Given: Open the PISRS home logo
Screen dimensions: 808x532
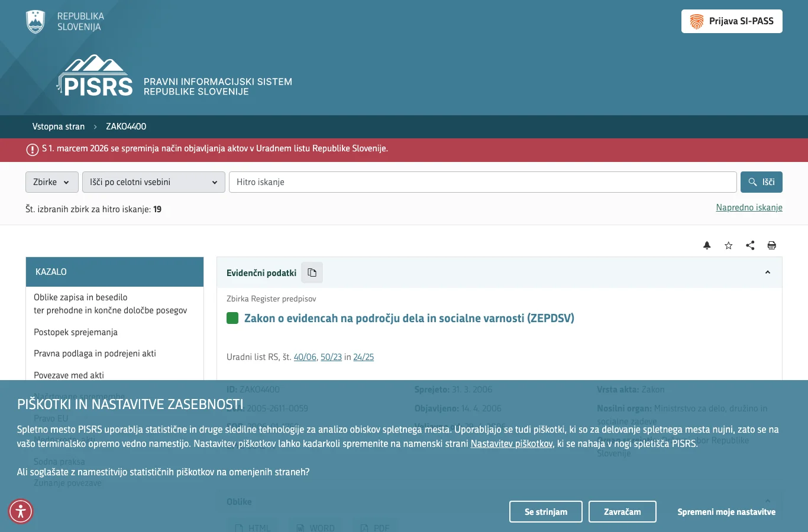Looking at the screenshot, I should [x=95, y=76].
